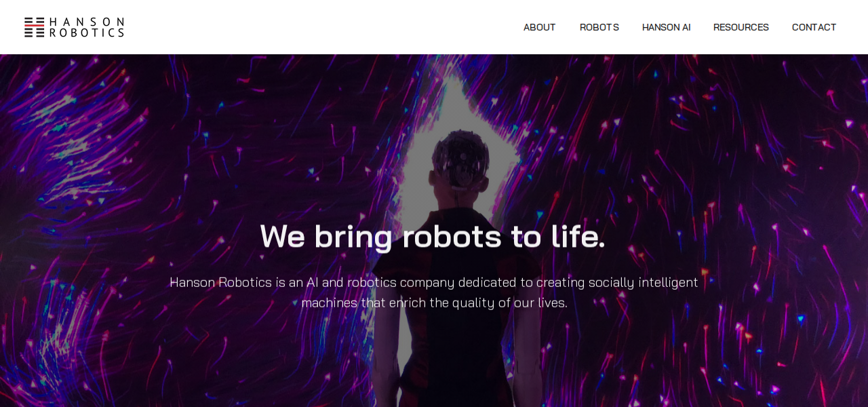
Task: Expand the RESOURCES navigation item
Action: [x=741, y=27]
